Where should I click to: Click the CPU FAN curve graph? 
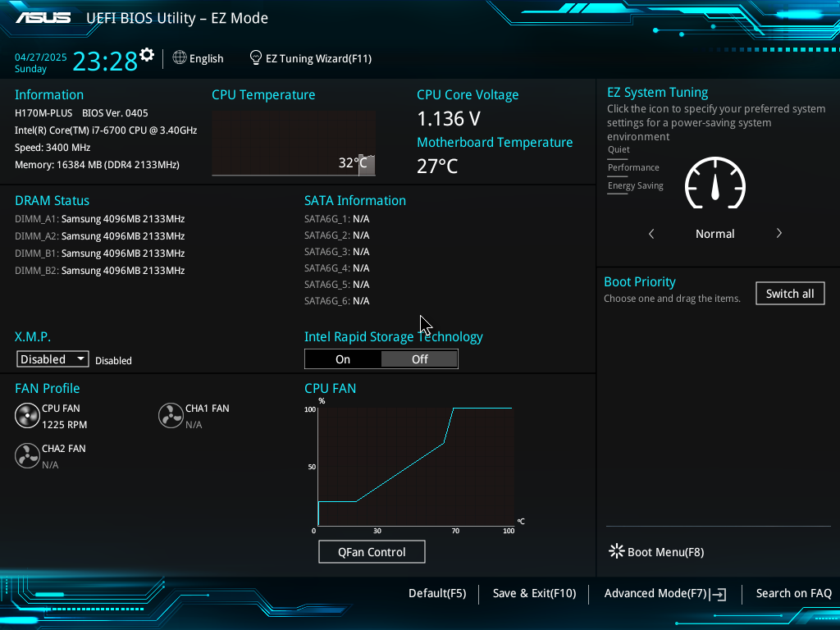416,467
